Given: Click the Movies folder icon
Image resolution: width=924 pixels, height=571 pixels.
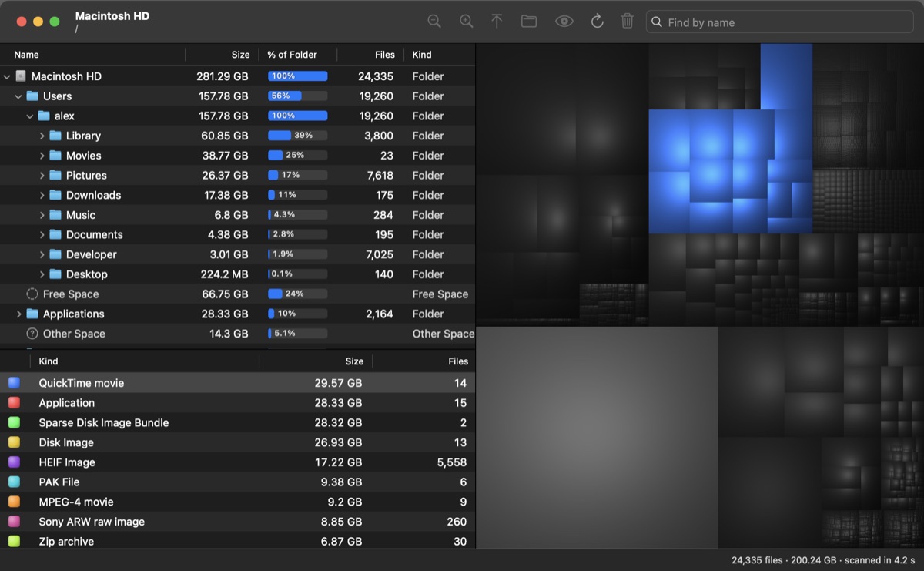Looking at the screenshot, I should click(x=55, y=156).
